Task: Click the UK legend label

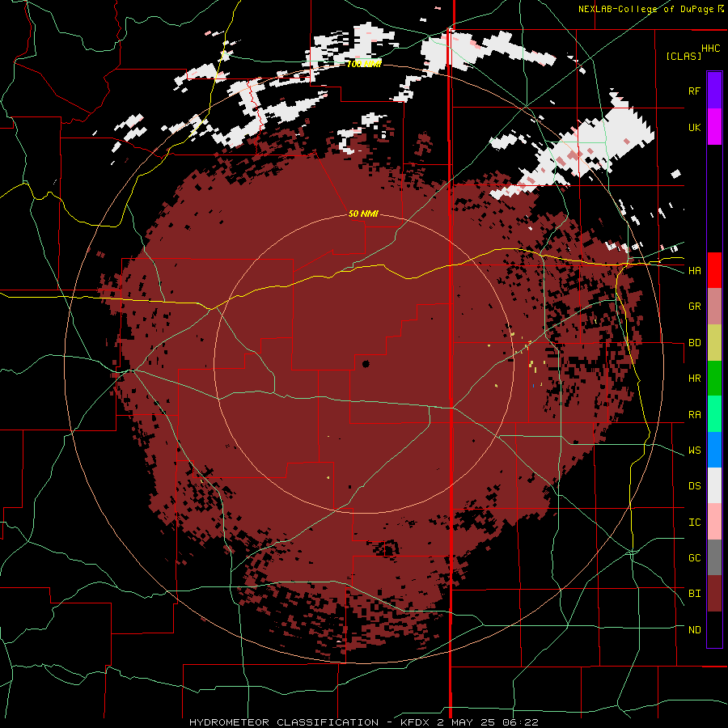Action: (x=694, y=127)
